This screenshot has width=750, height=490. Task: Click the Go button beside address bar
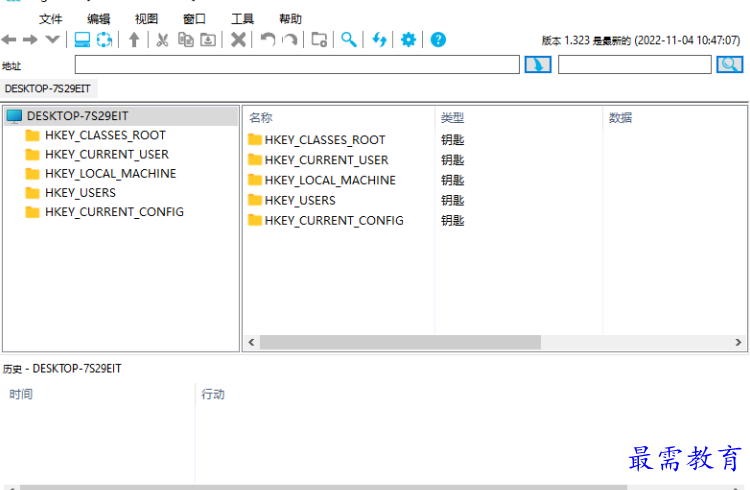[x=538, y=65]
